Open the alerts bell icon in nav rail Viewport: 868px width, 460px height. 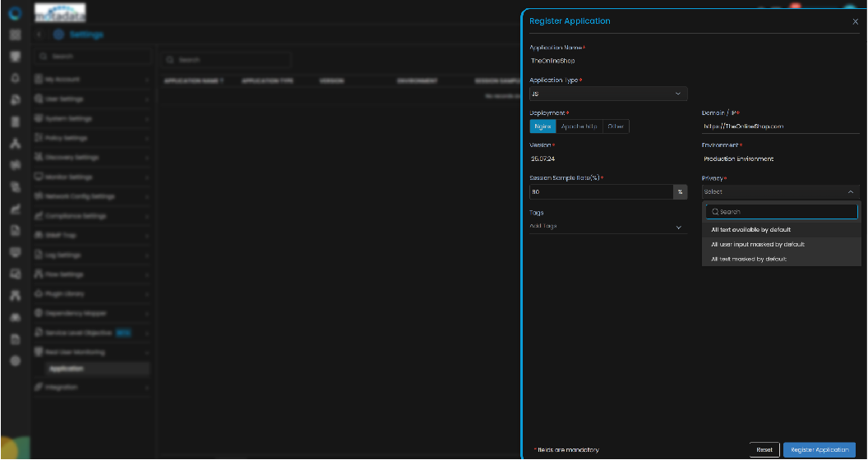coord(16,78)
